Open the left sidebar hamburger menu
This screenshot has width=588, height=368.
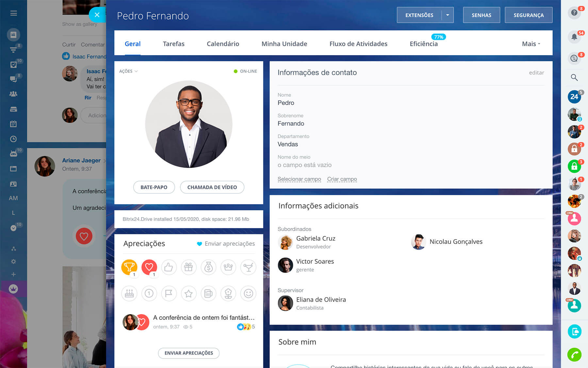coord(13,13)
